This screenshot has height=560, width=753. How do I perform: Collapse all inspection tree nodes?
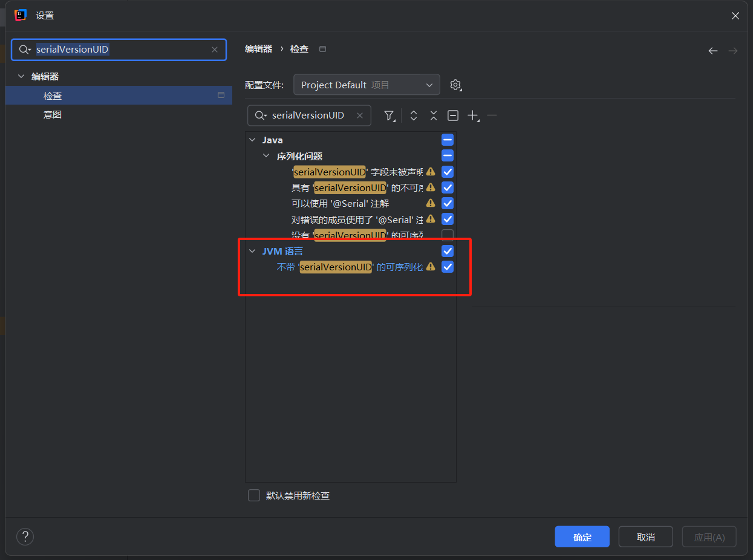point(434,116)
